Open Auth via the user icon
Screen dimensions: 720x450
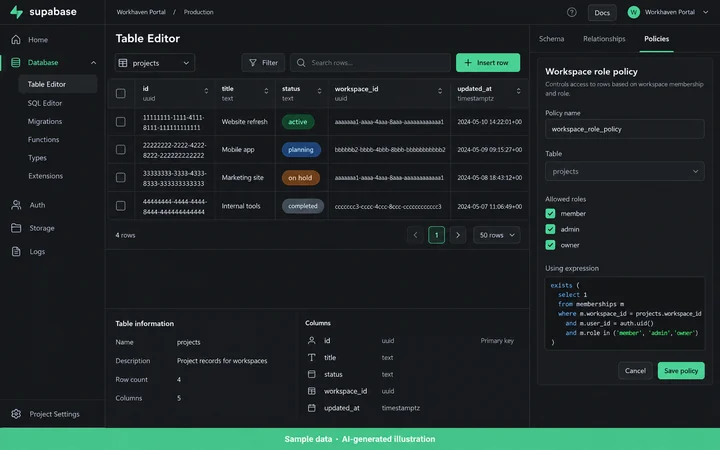(x=16, y=205)
